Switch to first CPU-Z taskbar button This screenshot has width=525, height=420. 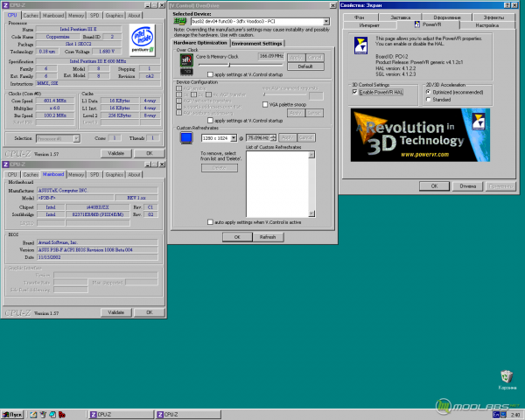click(x=121, y=415)
